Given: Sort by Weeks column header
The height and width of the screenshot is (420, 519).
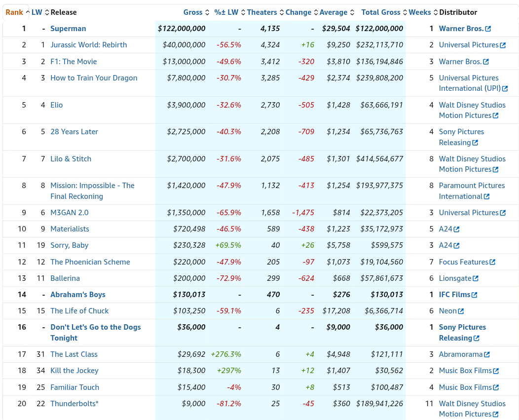Looking at the screenshot, I should [423, 12].
